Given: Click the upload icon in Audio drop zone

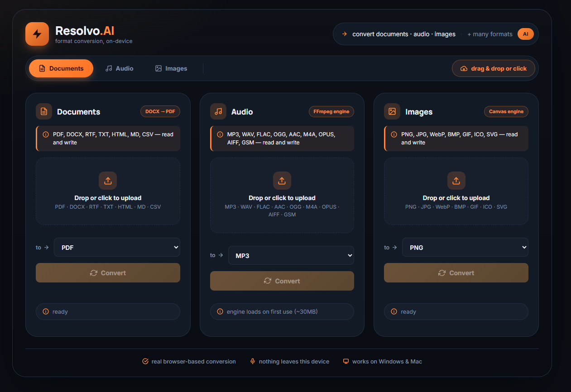Looking at the screenshot, I should pos(282,181).
